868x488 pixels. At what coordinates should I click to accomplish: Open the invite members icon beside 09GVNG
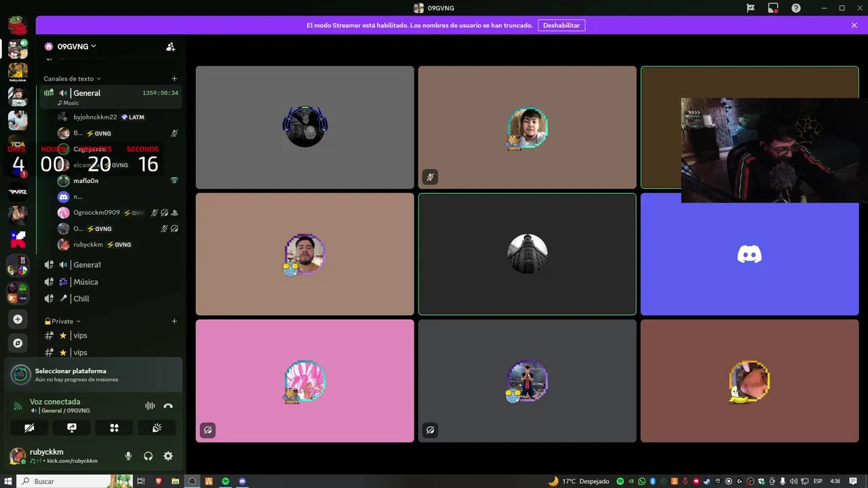tap(171, 47)
